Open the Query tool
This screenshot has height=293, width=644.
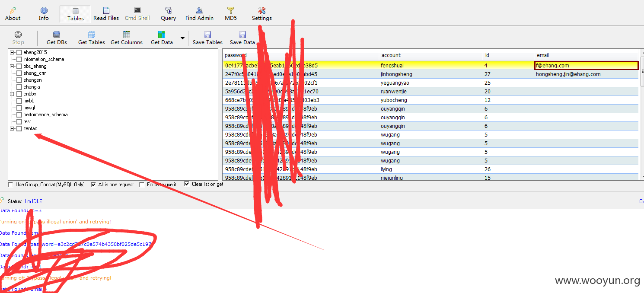(168, 14)
